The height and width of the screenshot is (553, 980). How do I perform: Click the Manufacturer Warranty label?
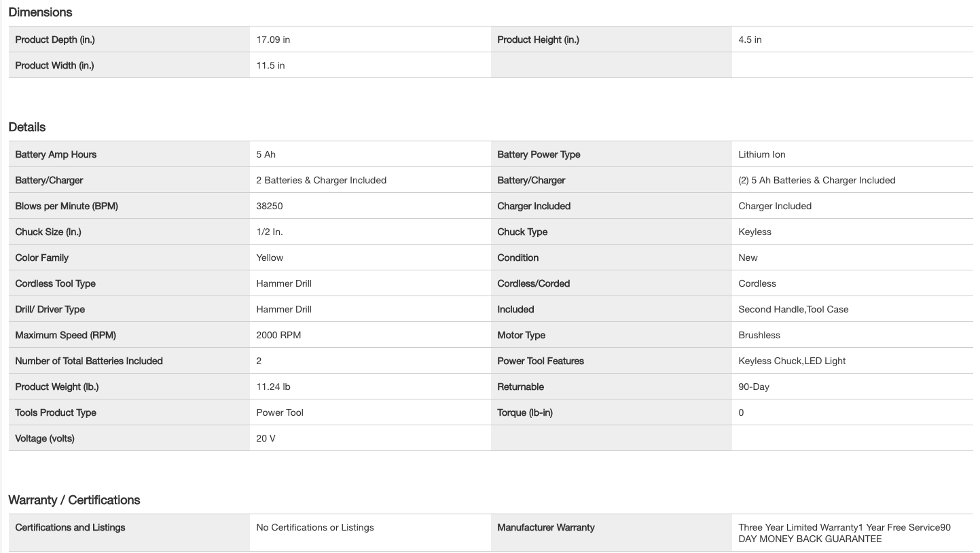546,527
